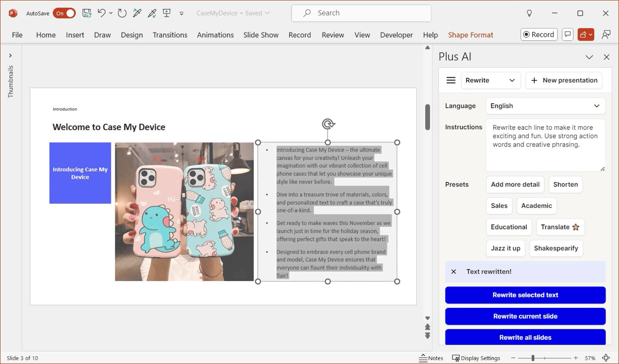The height and width of the screenshot is (364, 619).
Task: Click New presentation button
Action: (564, 80)
